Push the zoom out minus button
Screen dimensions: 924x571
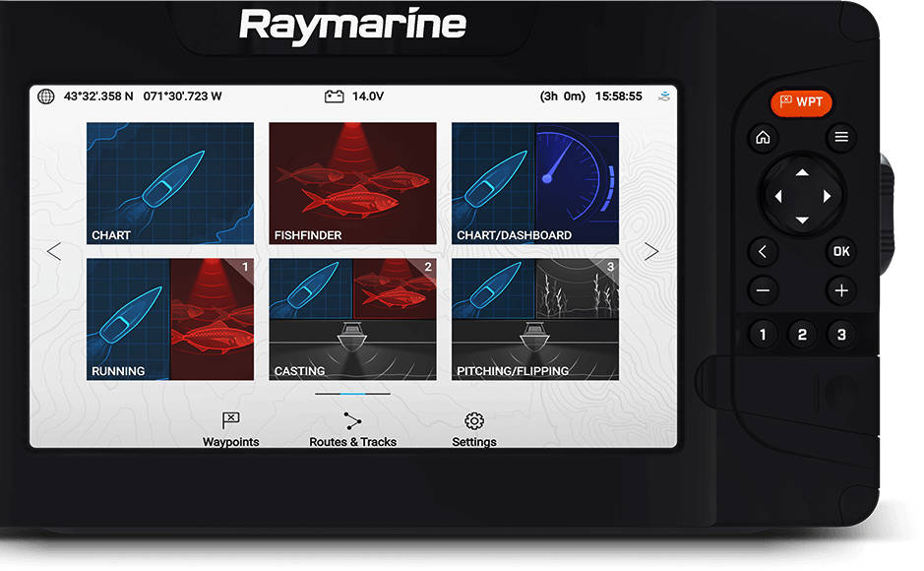763,290
